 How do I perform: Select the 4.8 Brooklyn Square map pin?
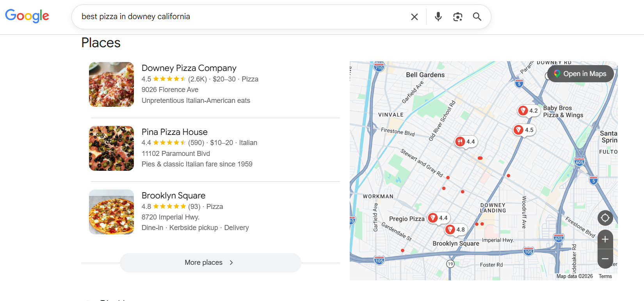(455, 230)
